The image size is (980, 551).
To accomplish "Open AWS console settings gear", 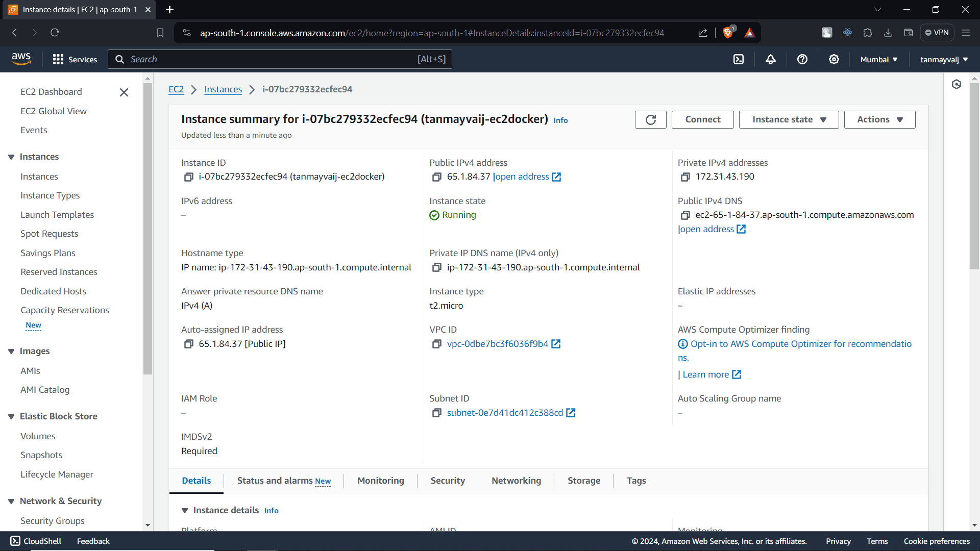I will click(x=834, y=59).
